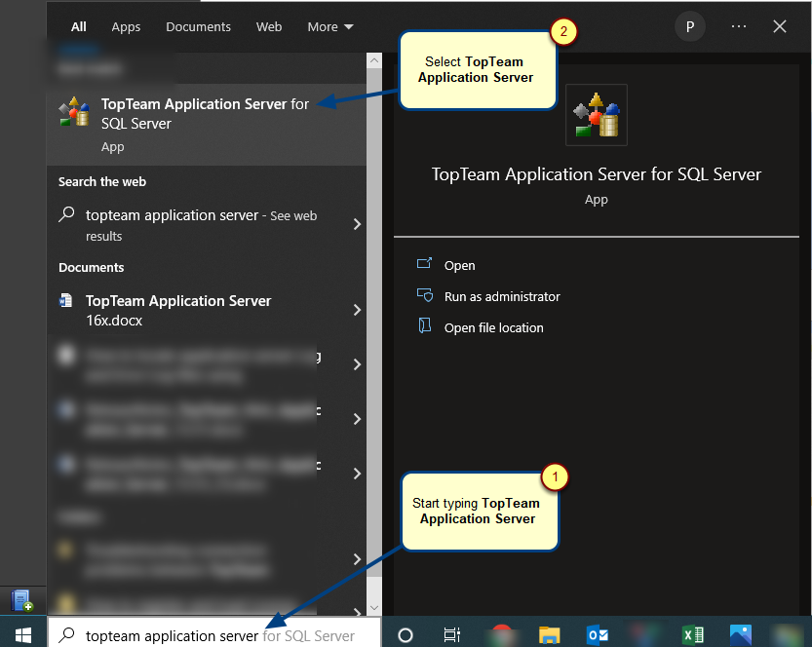The height and width of the screenshot is (647, 812).
Task: Open TopTeam Application Server for SQL Server result
Action: [206, 124]
